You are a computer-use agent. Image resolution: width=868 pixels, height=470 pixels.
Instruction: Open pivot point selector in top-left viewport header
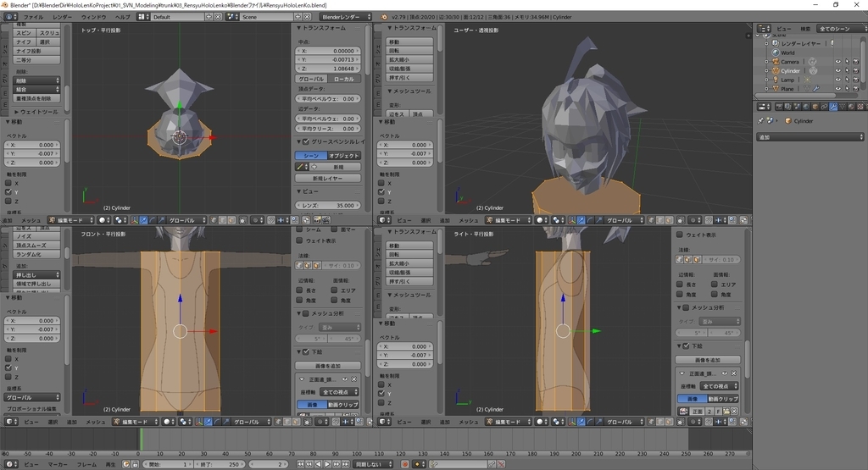click(x=119, y=220)
